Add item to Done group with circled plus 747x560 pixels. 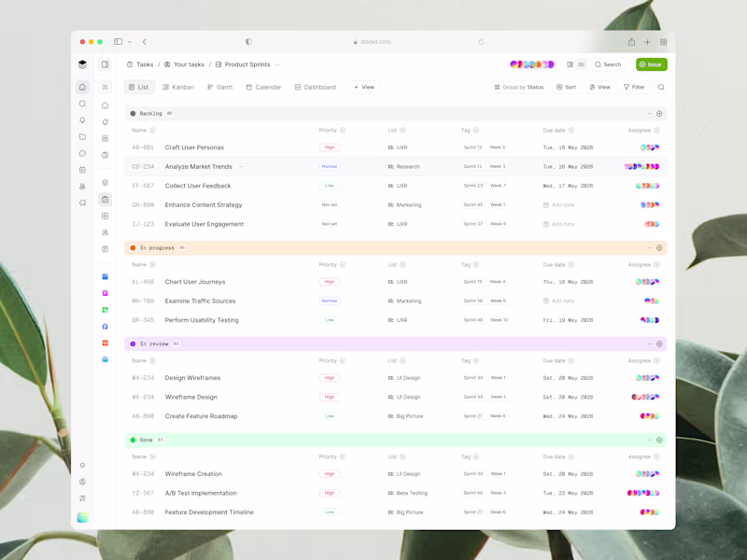[x=659, y=440]
